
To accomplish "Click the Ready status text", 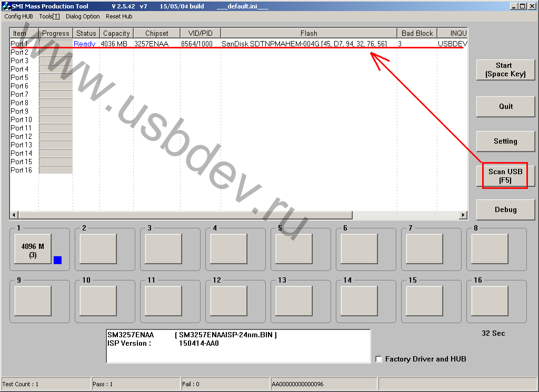I will [x=84, y=44].
